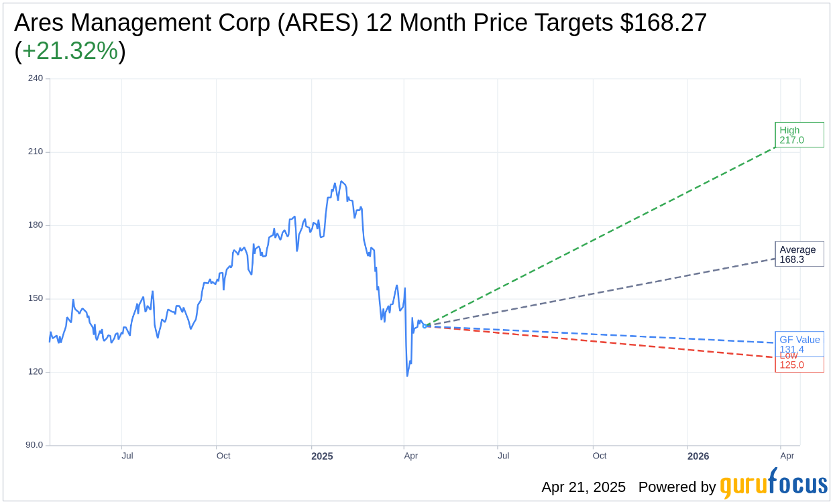Click the 2025 x-axis label
The image size is (833, 504).
322,456
